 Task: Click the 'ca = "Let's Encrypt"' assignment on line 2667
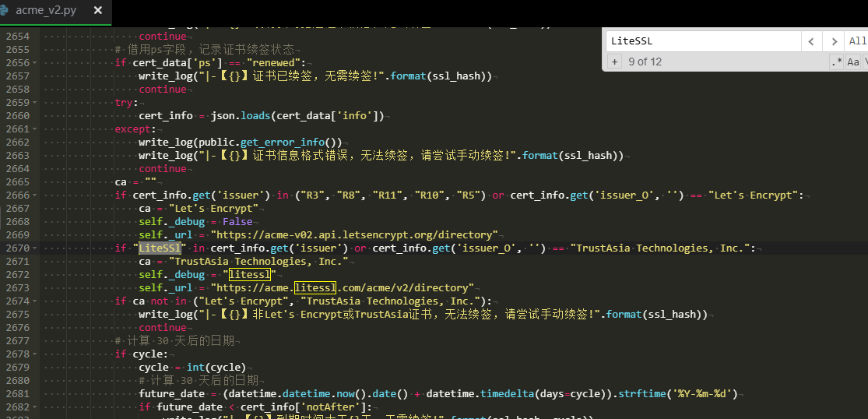click(x=199, y=208)
